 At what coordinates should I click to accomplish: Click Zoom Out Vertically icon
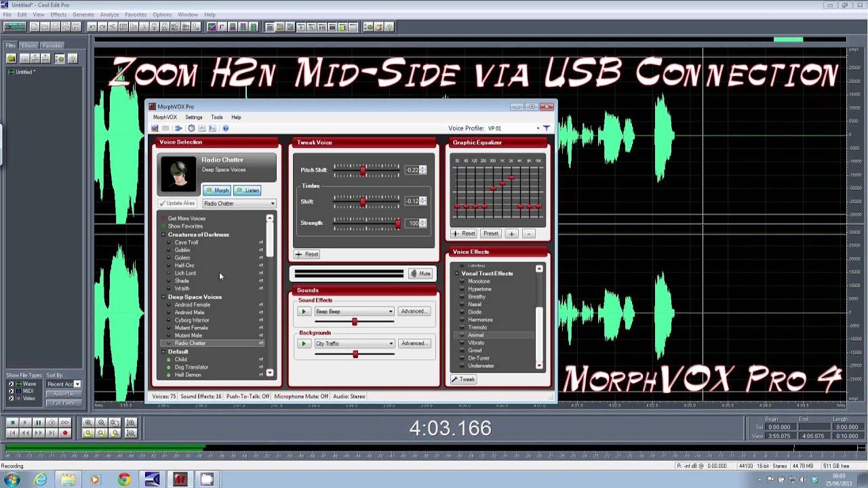point(131,433)
